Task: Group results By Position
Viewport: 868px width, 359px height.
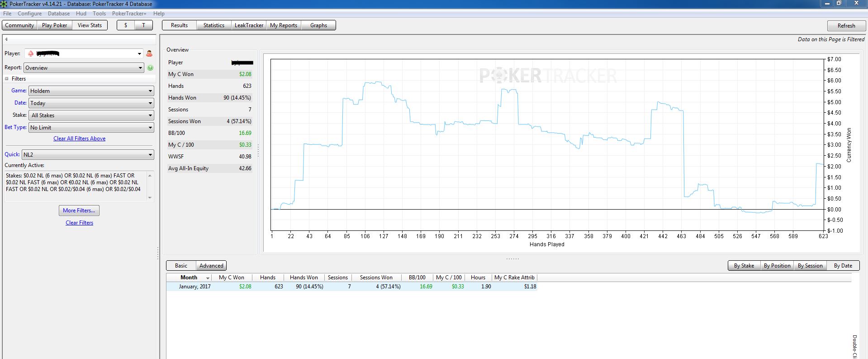Action: (x=777, y=266)
